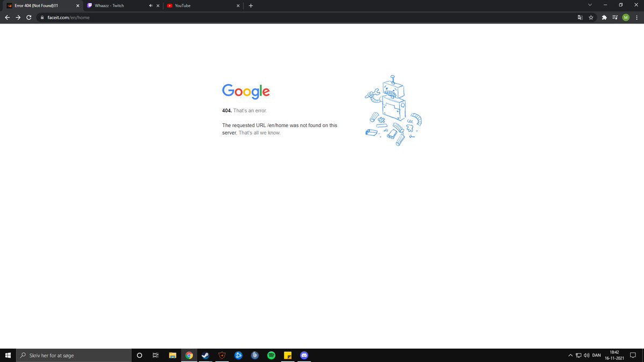The image size is (644, 362).
Task: Switch the DAN input language indicator
Action: point(596,355)
